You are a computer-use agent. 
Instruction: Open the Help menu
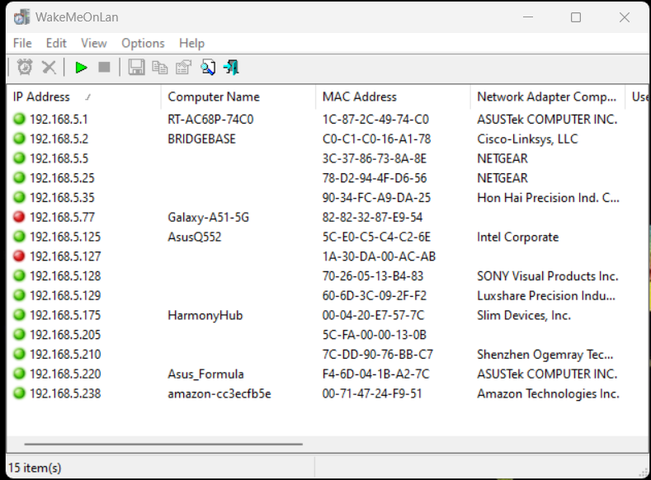click(192, 43)
